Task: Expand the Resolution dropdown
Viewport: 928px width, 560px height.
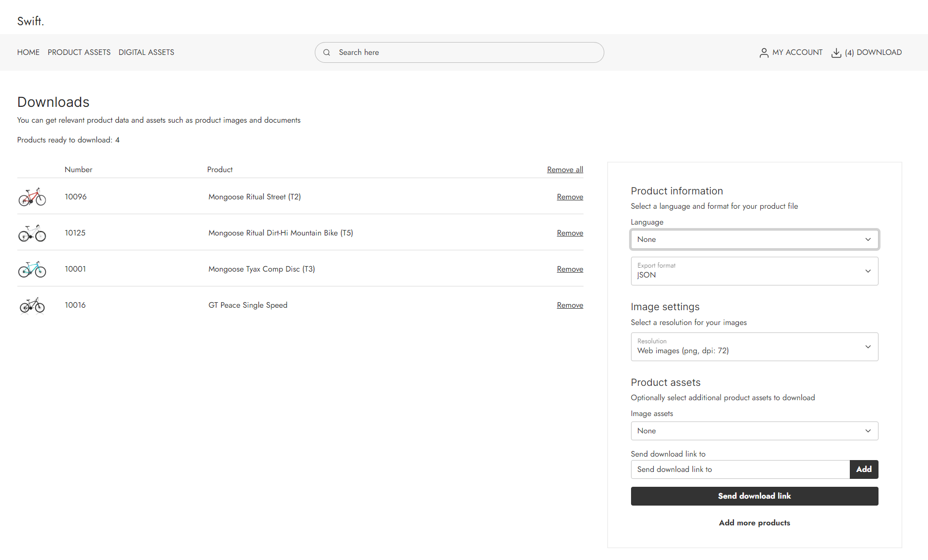Action: pyautogui.click(x=754, y=347)
